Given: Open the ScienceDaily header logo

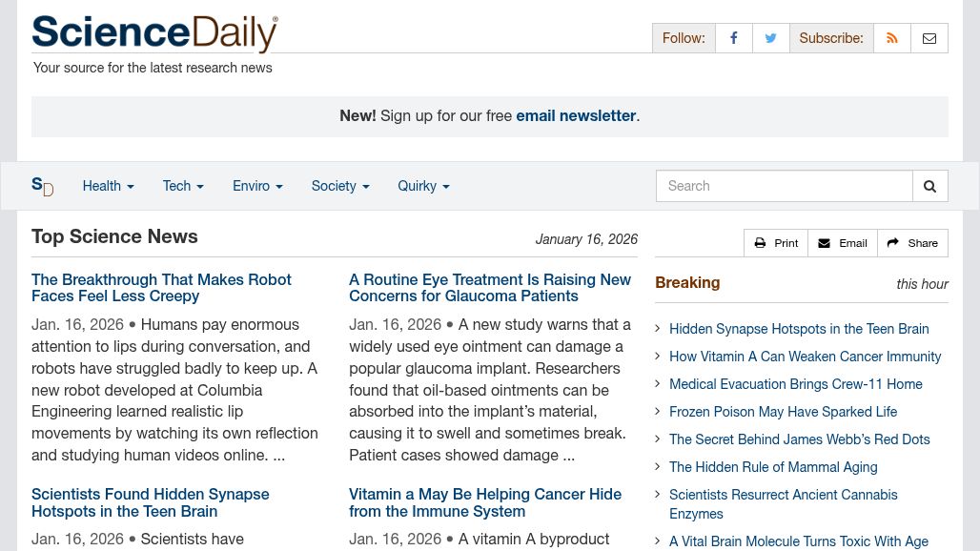Looking at the screenshot, I should [154, 33].
